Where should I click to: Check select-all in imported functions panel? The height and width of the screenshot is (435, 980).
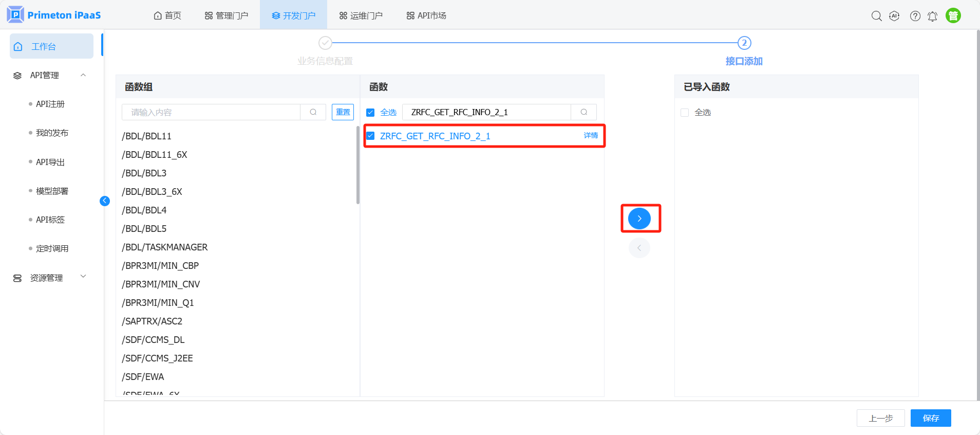click(x=685, y=112)
